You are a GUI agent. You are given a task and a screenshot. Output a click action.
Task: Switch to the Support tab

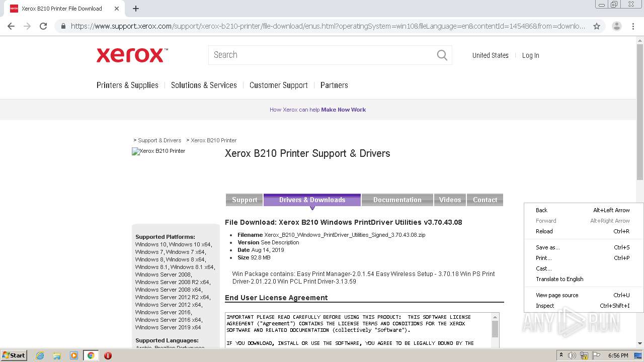245,200
